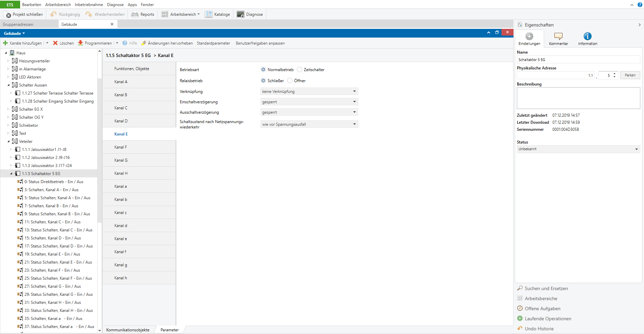Open the Status Unbekannt dropdown
Viewport: 644px width, 334px height.
coord(578,149)
